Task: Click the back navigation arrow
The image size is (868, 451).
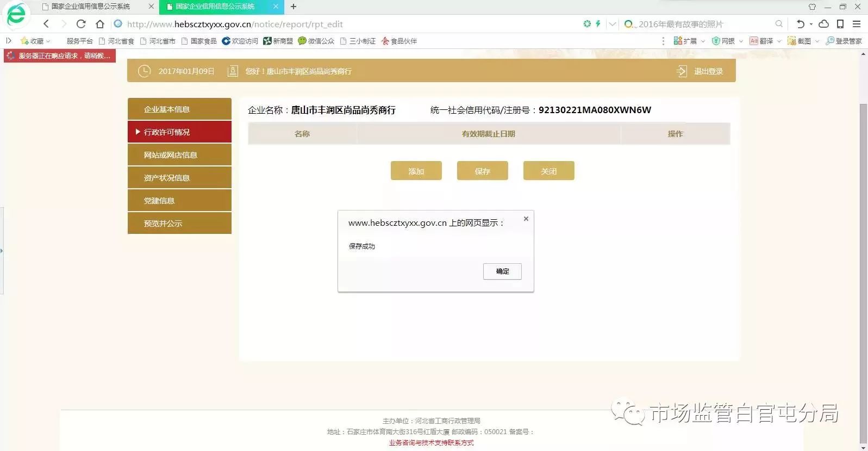Action: [46, 24]
